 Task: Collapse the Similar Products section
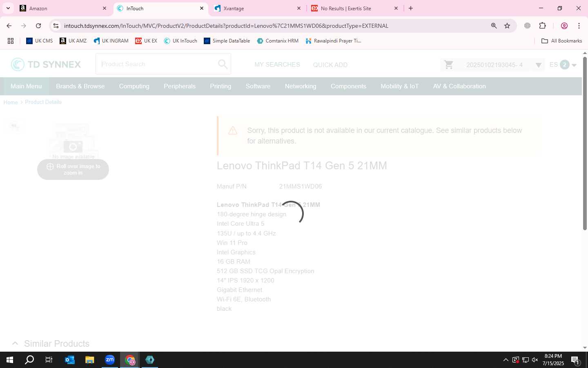click(x=15, y=343)
